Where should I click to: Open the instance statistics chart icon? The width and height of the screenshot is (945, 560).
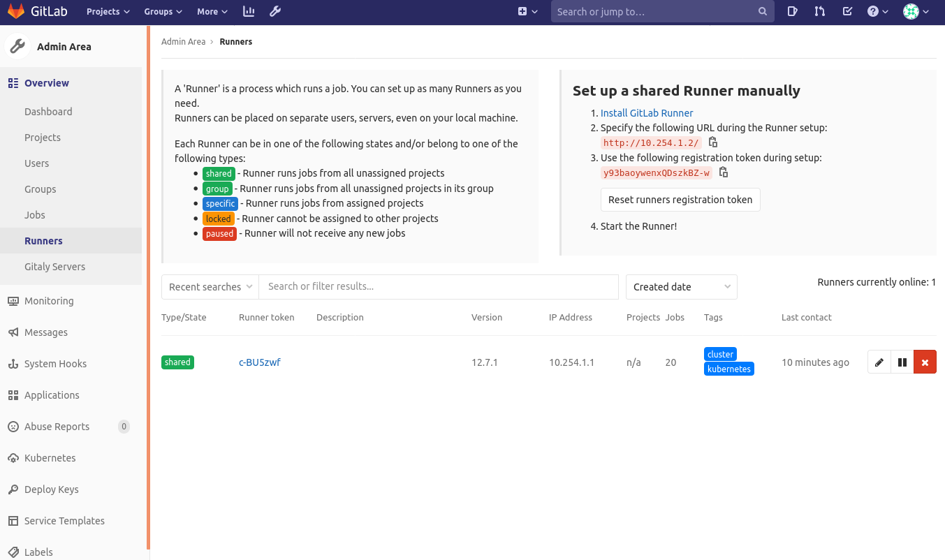pyautogui.click(x=249, y=12)
